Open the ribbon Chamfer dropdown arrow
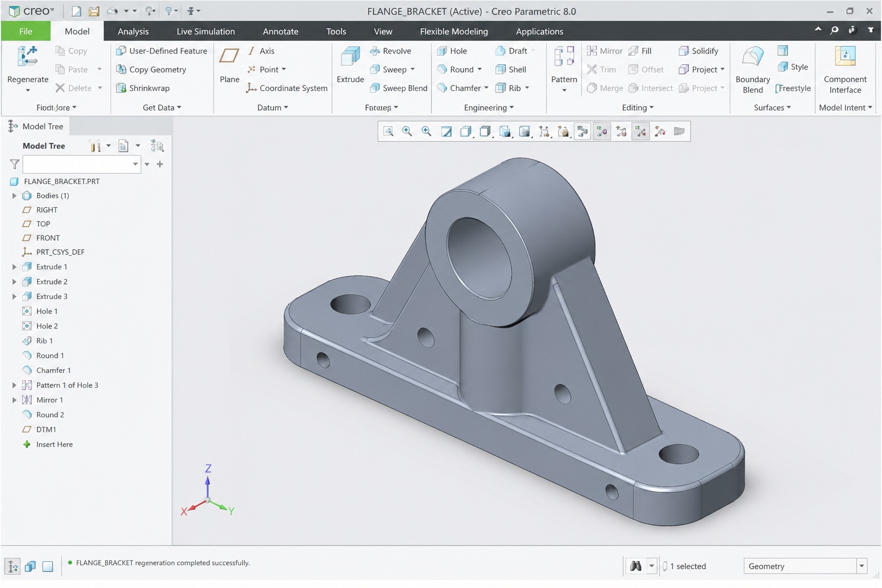 coord(486,88)
